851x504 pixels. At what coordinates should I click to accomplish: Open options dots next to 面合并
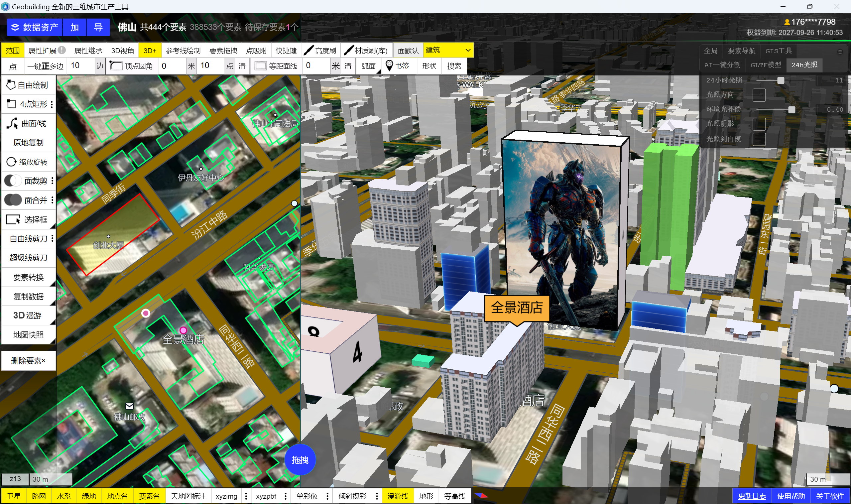point(52,200)
